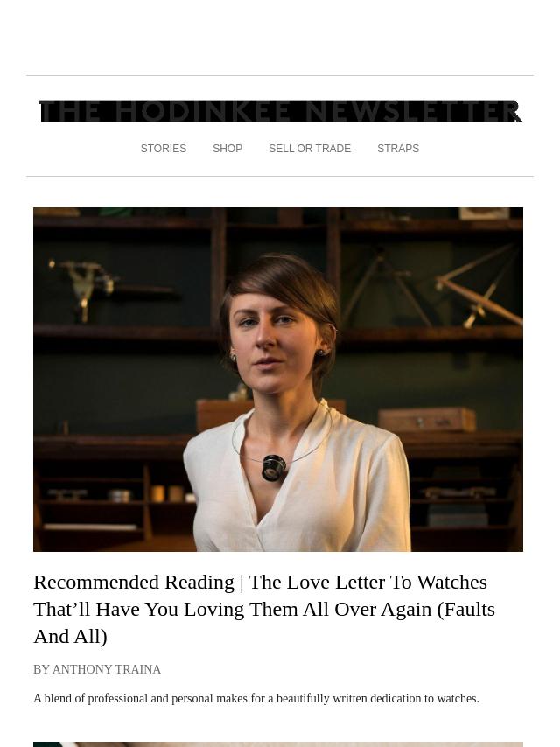Open the Recommended Reading article headline
This screenshot has width=560, height=747.
264,609
